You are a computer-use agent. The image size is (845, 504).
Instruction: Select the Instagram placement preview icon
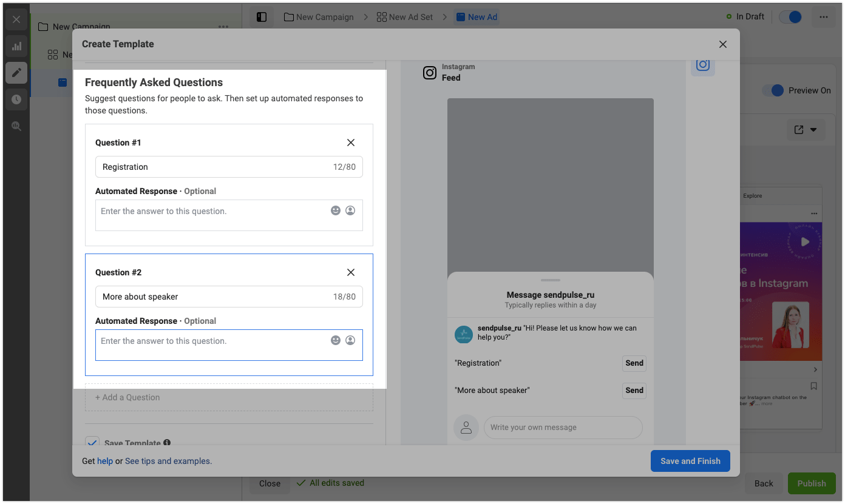(703, 65)
